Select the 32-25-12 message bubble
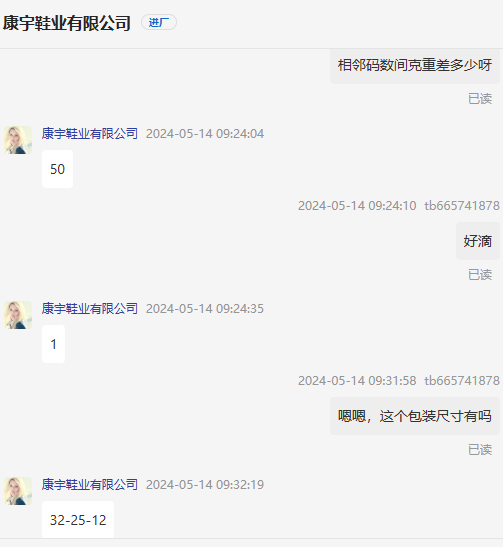 tap(78, 520)
